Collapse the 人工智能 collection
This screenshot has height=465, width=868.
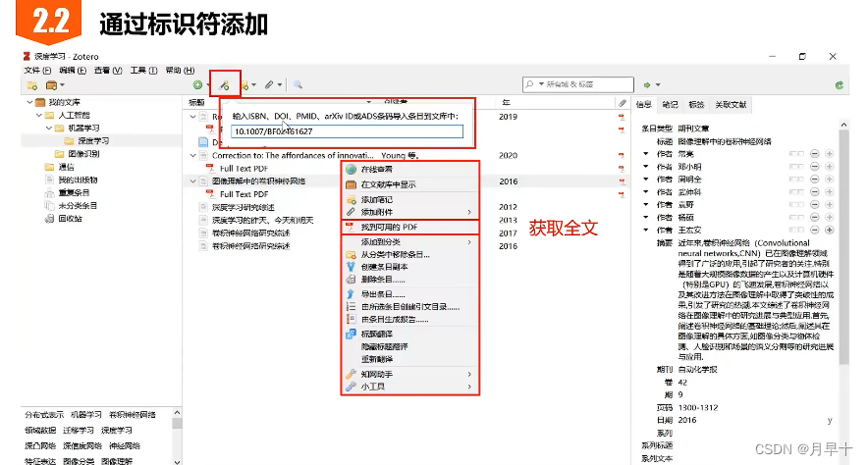point(39,115)
